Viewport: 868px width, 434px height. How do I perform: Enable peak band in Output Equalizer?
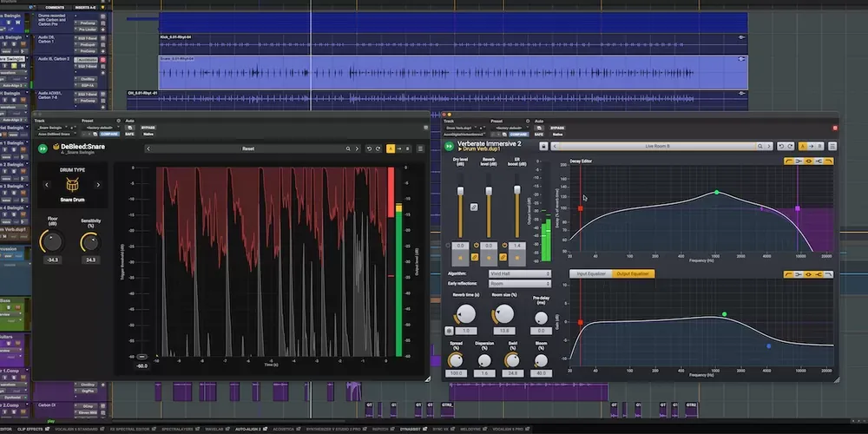[808, 274]
